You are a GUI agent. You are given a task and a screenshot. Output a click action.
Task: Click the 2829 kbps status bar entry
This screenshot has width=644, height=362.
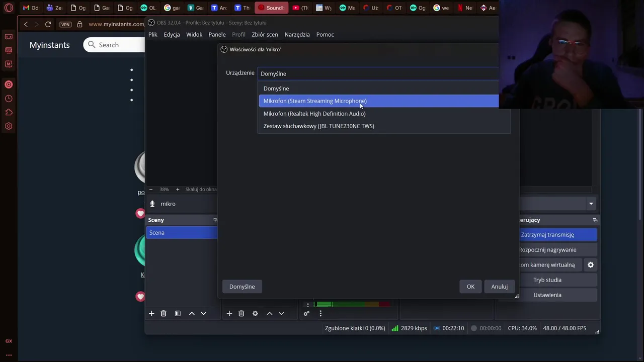(409, 328)
